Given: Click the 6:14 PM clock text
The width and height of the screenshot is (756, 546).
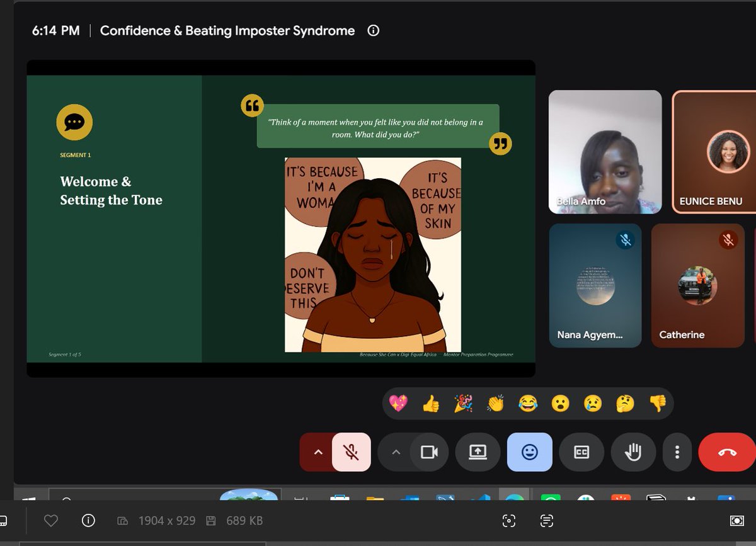Looking at the screenshot, I should coord(56,30).
